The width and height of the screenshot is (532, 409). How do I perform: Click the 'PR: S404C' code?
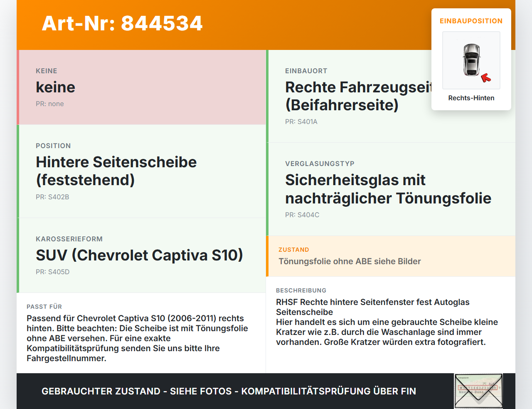point(302,215)
